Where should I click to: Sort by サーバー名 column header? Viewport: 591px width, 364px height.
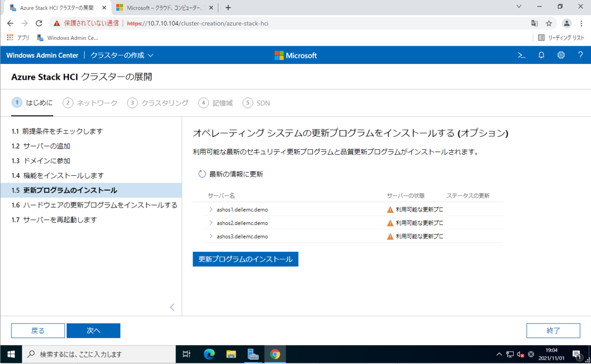coord(221,196)
